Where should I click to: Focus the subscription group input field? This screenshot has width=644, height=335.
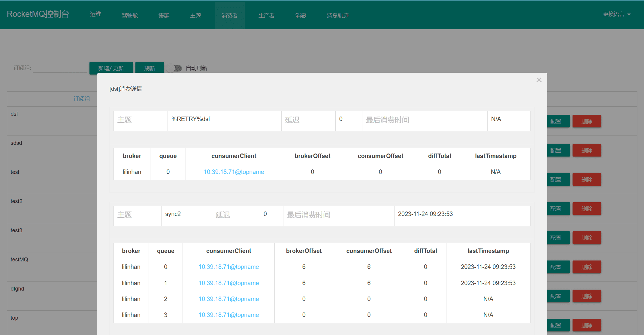click(x=60, y=68)
